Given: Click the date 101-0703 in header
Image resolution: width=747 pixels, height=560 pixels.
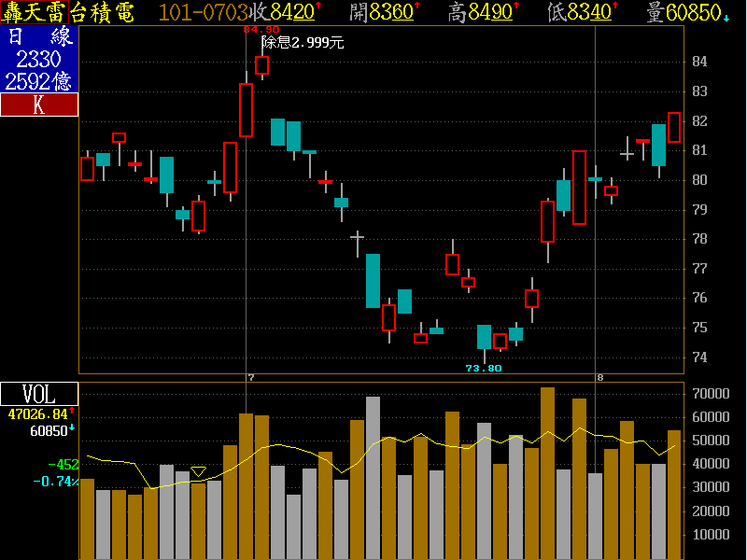Looking at the screenshot, I should coord(203,12).
